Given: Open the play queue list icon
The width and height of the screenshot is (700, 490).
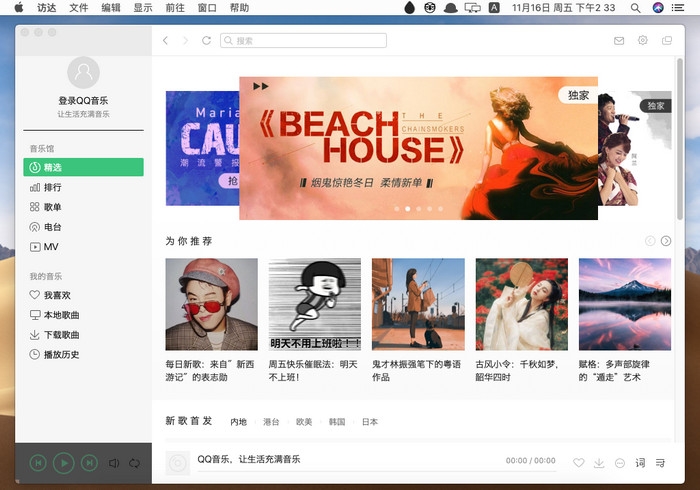Looking at the screenshot, I should [660, 463].
